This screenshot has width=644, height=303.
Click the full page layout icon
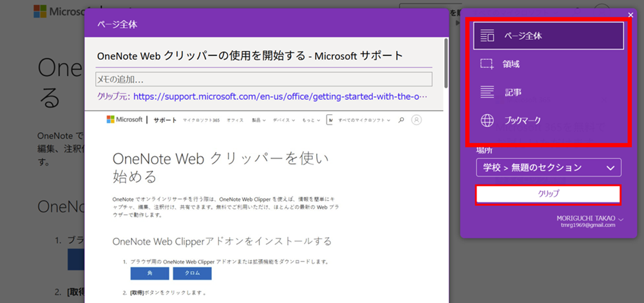pos(487,35)
